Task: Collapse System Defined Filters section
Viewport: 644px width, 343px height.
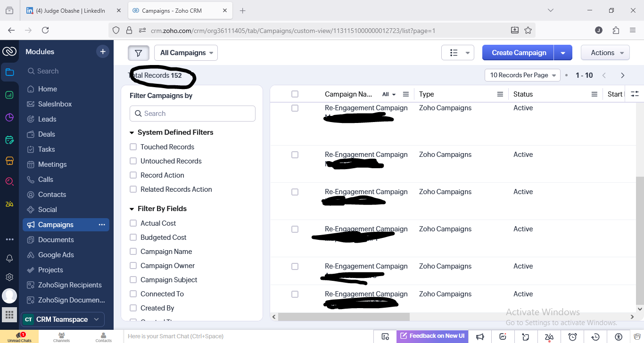Action: pos(132,133)
